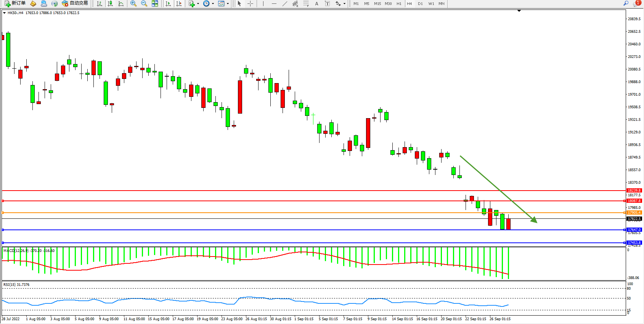Click the New Order (新订单) button

tap(15, 3)
